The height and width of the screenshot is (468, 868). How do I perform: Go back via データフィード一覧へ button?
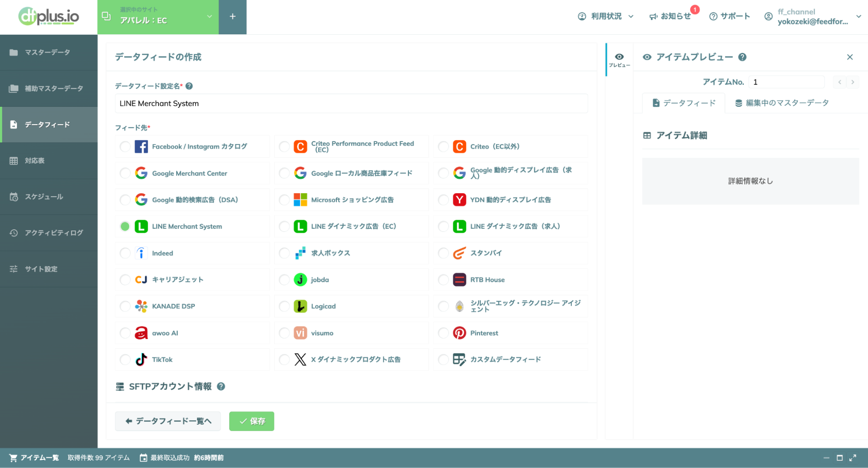coord(168,421)
